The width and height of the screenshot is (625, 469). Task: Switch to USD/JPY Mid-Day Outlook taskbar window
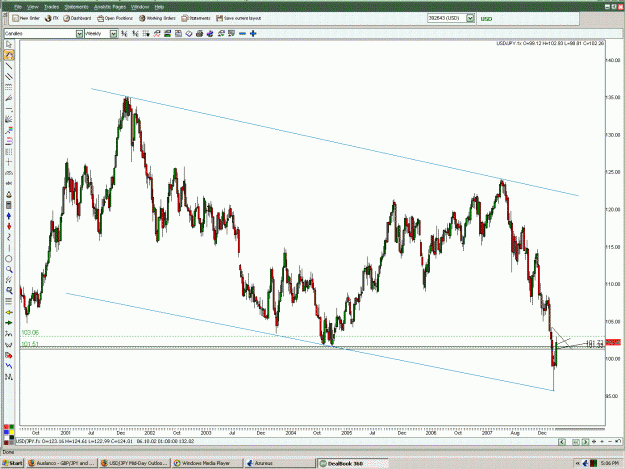134,463
